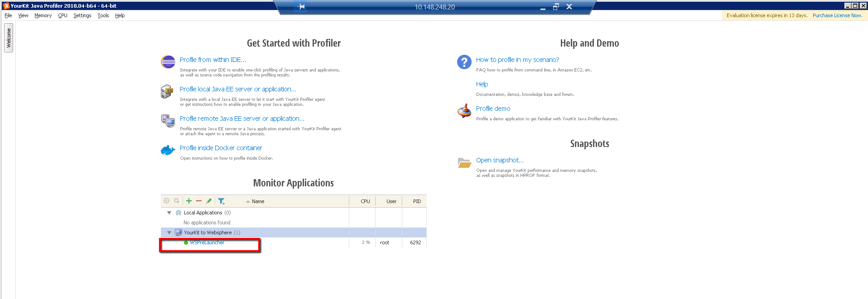The image size is (868, 299).
Task: Click the Eclipse IDE icon
Action: [x=168, y=62]
